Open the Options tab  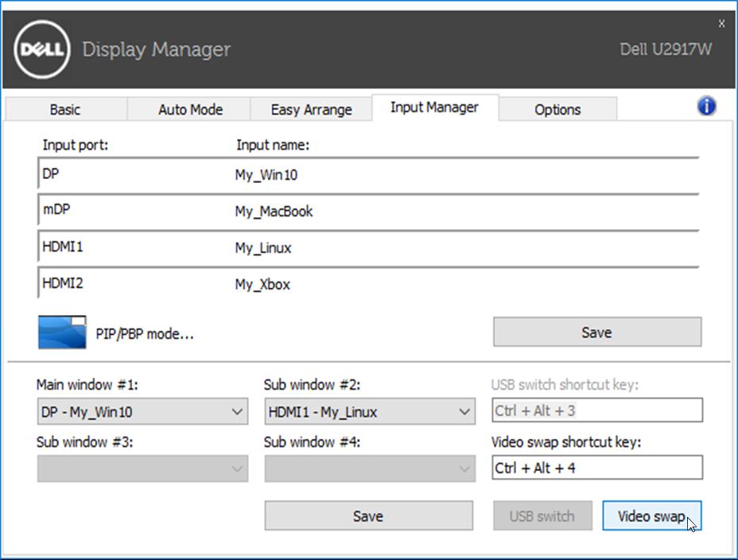point(557,110)
